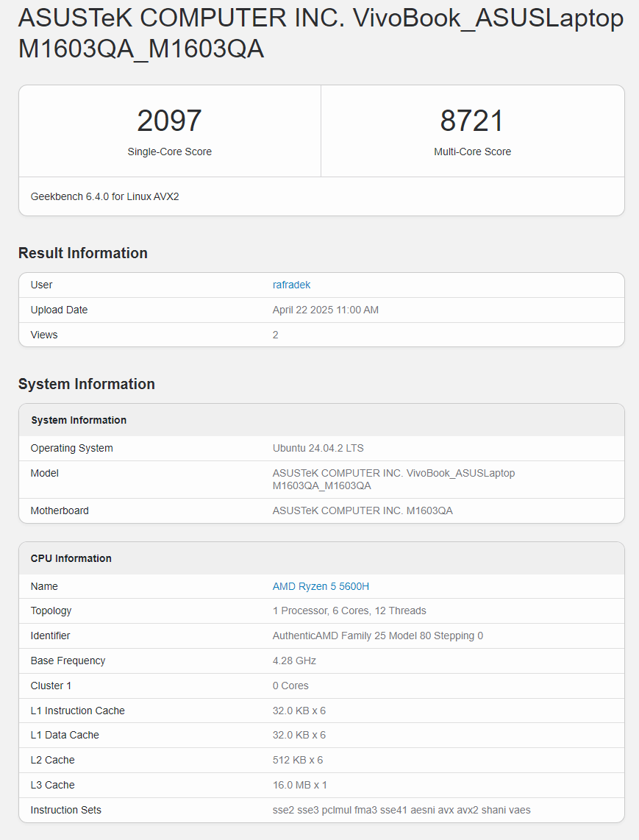Image resolution: width=639 pixels, height=840 pixels.
Task: Click the Operating System row label
Action: (x=72, y=449)
